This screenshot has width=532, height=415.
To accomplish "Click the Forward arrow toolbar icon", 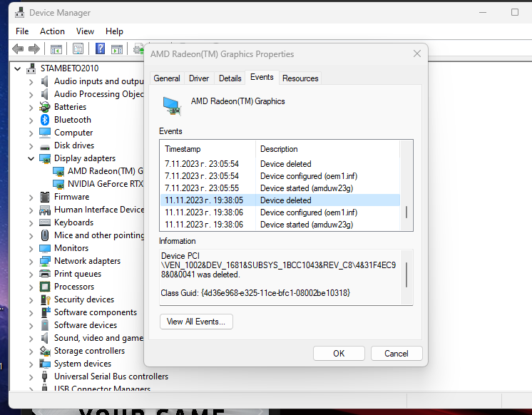I will 34,49.
